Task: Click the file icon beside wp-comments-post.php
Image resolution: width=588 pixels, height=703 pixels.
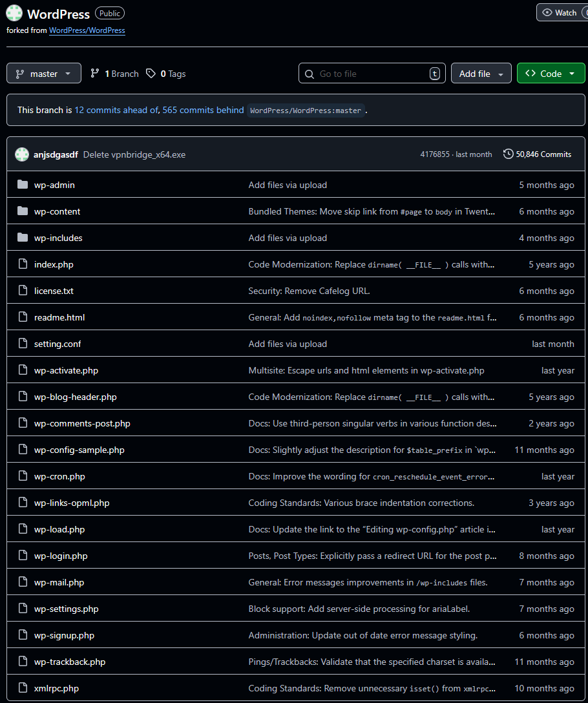Action: coord(23,423)
